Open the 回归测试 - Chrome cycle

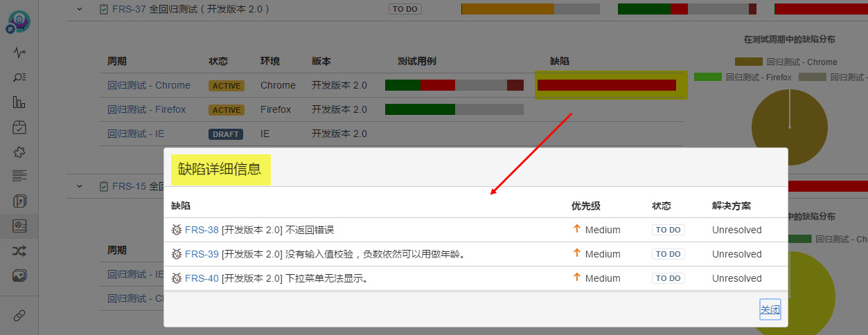[x=149, y=85]
